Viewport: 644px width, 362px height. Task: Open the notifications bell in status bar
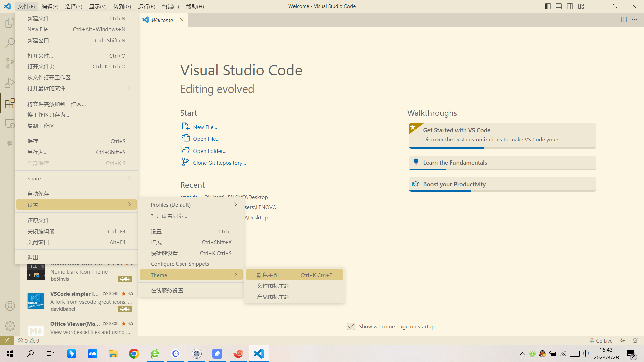pyautogui.click(x=635, y=341)
